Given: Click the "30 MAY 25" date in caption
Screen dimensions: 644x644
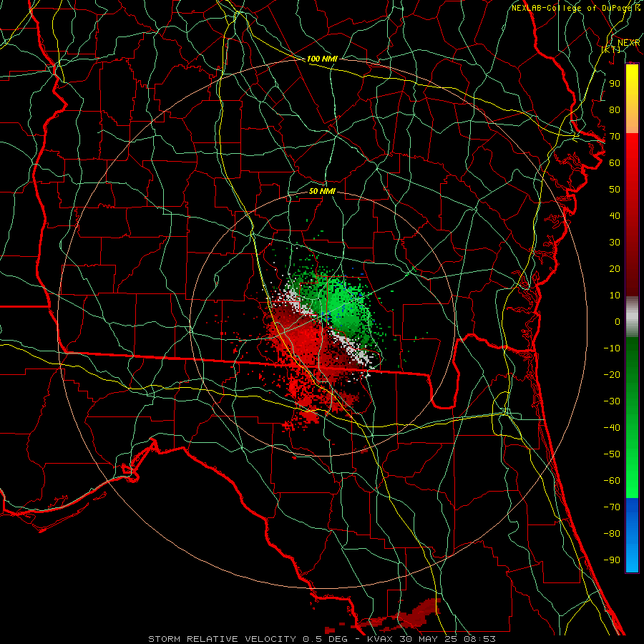Looking at the screenshot, I should pos(429,639).
